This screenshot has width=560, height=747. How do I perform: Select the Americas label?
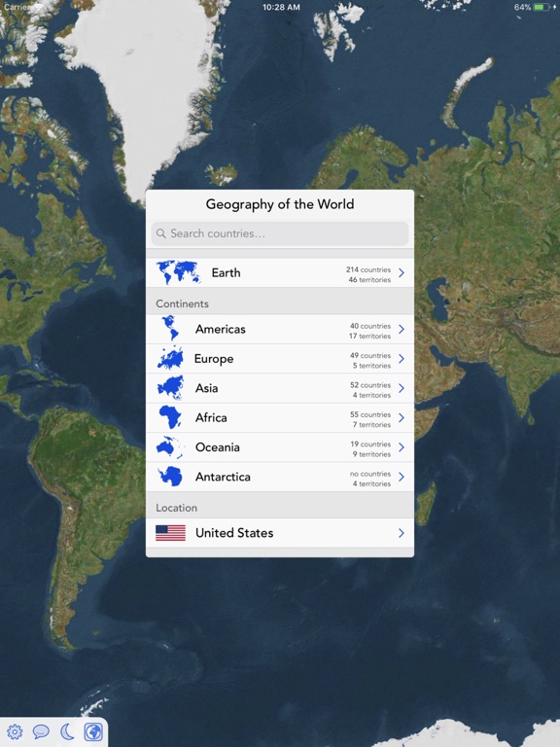coord(221,329)
